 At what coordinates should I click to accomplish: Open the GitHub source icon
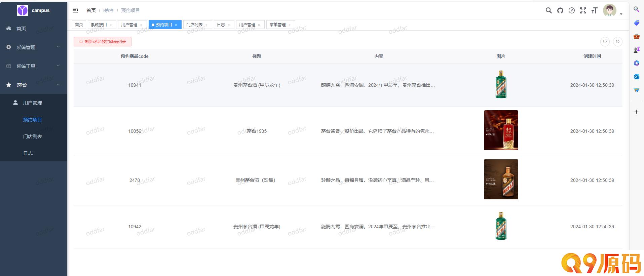click(x=560, y=10)
